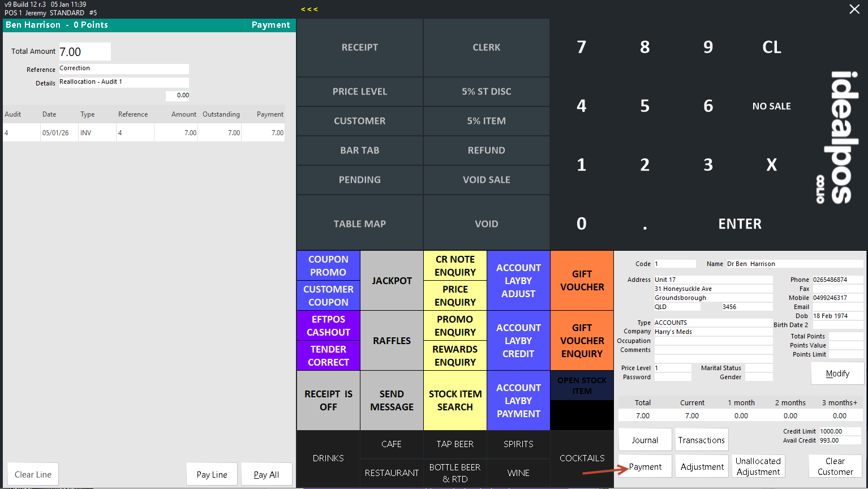Edit the Reference field containing Correction
The image size is (868, 489).
[123, 68]
